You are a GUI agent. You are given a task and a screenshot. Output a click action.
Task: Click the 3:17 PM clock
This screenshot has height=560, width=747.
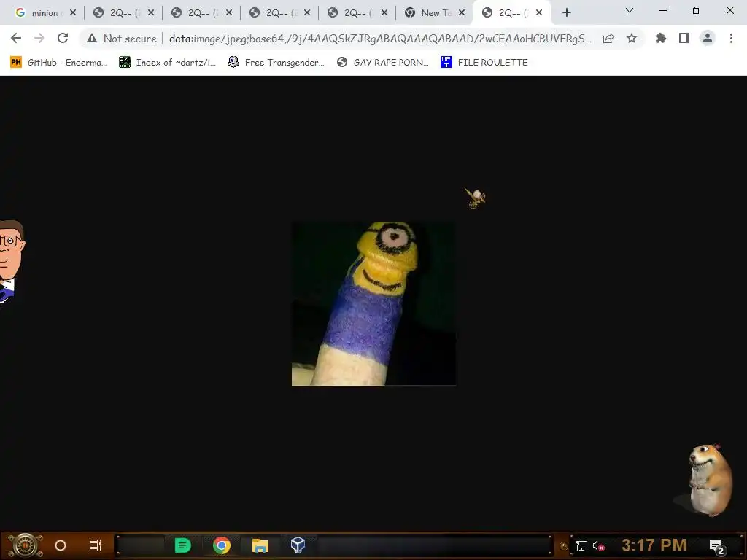(654, 545)
